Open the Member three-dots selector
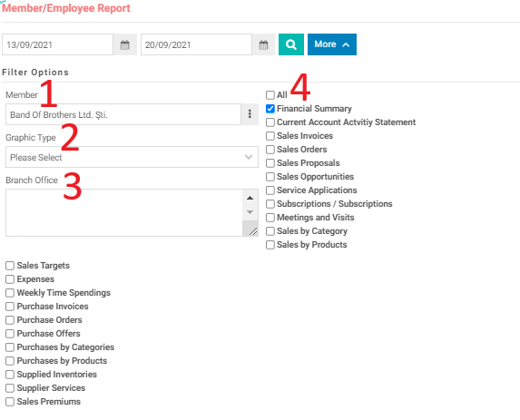The image size is (520, 420). [250, 114]
